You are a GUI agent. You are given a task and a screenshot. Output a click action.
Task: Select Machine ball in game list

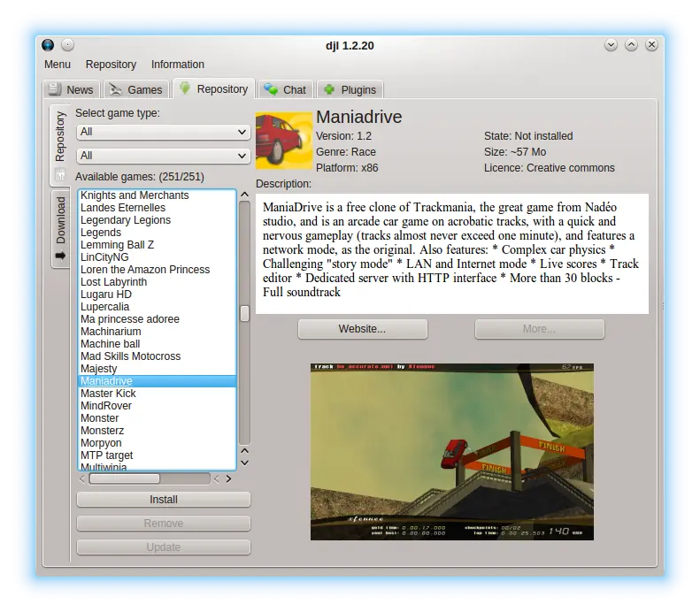158,344
